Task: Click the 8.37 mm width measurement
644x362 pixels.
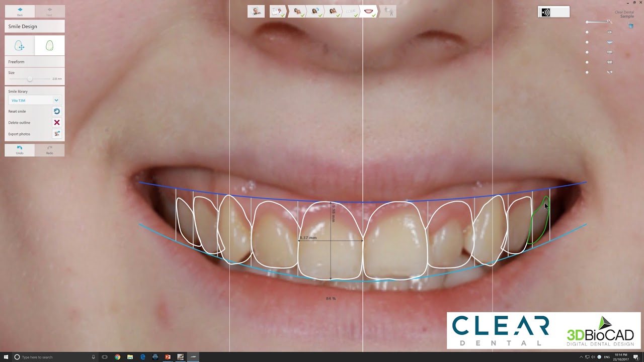Action: [308, 238]
